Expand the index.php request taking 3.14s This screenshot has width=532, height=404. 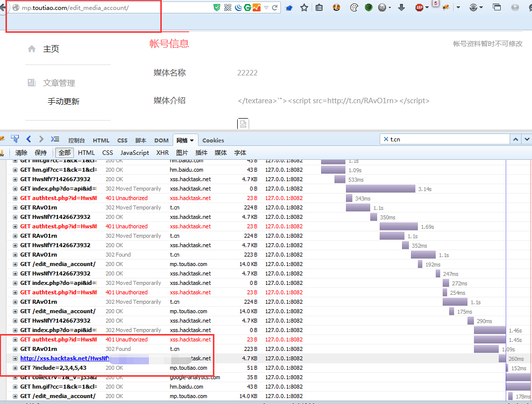[x=15, y=189]
